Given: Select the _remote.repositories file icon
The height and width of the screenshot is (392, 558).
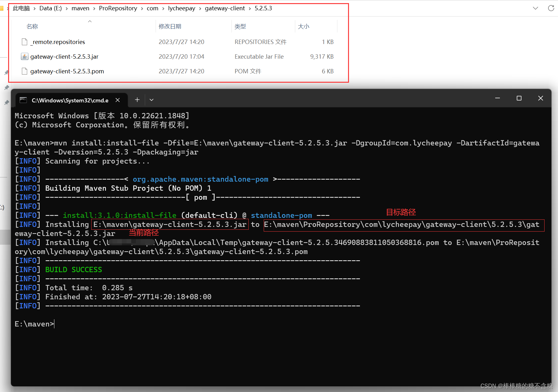Looking at the screenshot, I should pyautogui.click(x=24, y=42).
